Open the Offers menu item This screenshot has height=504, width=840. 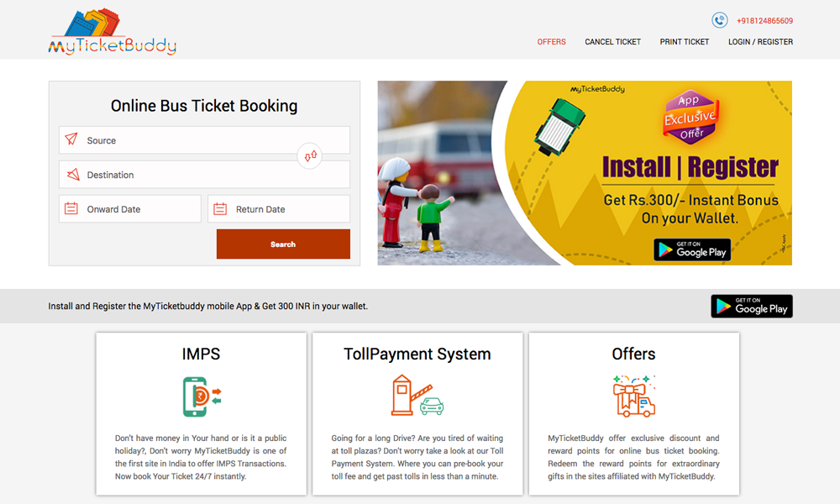[x=551, y=42]
